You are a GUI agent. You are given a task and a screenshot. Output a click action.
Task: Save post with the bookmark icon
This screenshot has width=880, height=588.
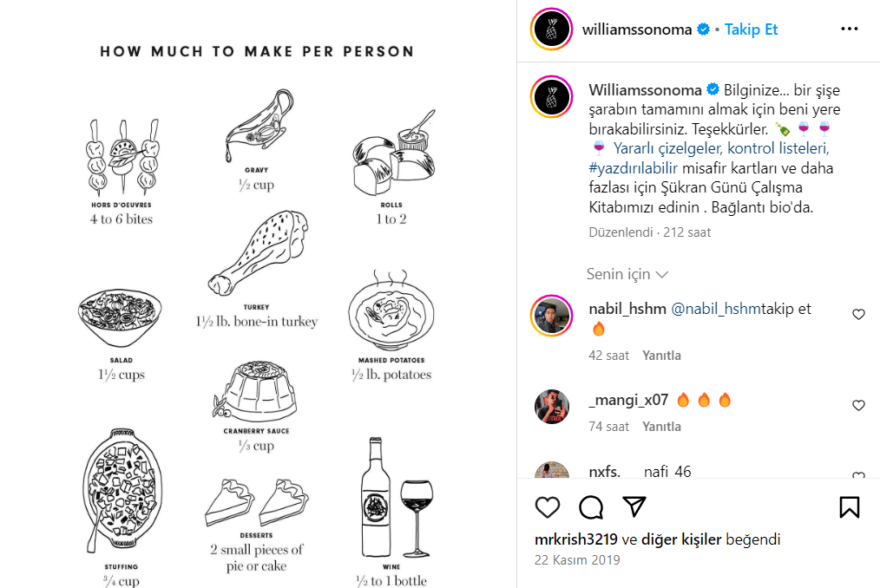click(x=849, y=507)
